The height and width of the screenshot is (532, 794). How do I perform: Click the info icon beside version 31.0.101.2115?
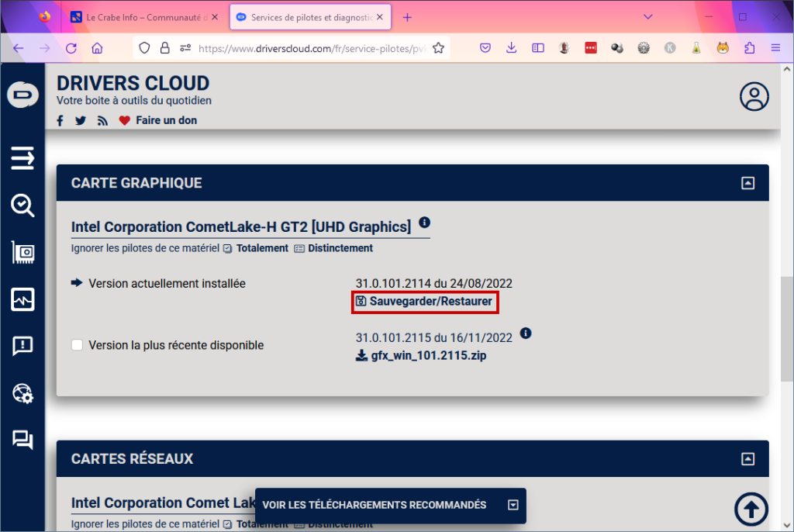pos(526,333)
